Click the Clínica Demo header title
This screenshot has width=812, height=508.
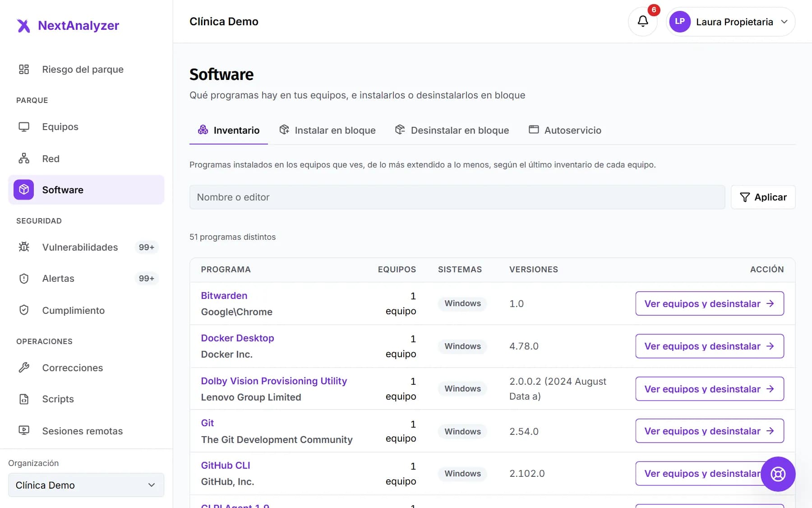(x=224, y=22)
